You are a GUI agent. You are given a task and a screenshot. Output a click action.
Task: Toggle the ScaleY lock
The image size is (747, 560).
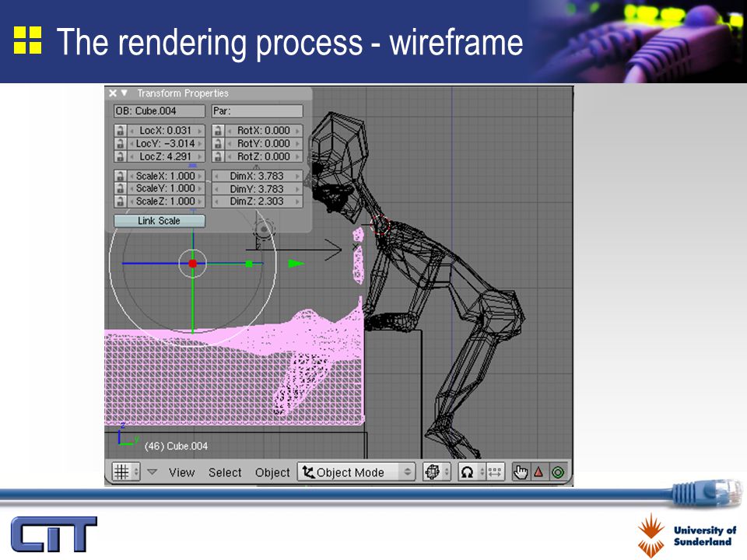pos(120,188)
